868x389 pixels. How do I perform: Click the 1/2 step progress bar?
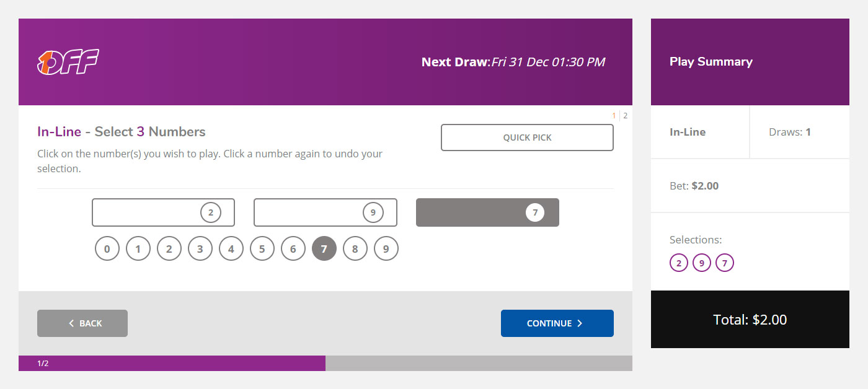coord(325,363)
